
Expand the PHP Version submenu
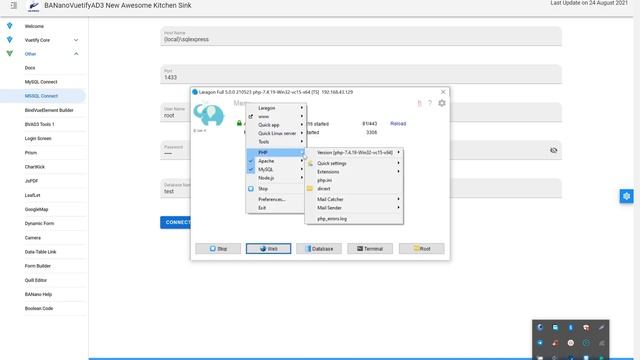coord(354,152)
